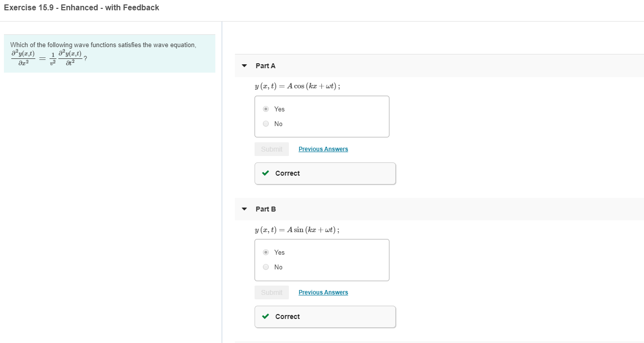Screen dimensions: 644x343
Task: Click the green checkmark in Part B feedback
Action: tap(265, 317)
